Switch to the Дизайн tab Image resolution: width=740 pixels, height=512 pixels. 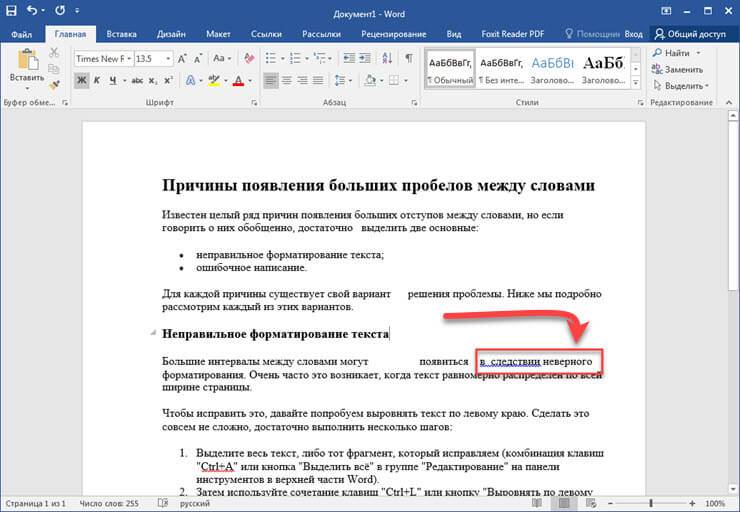(171, 34)
